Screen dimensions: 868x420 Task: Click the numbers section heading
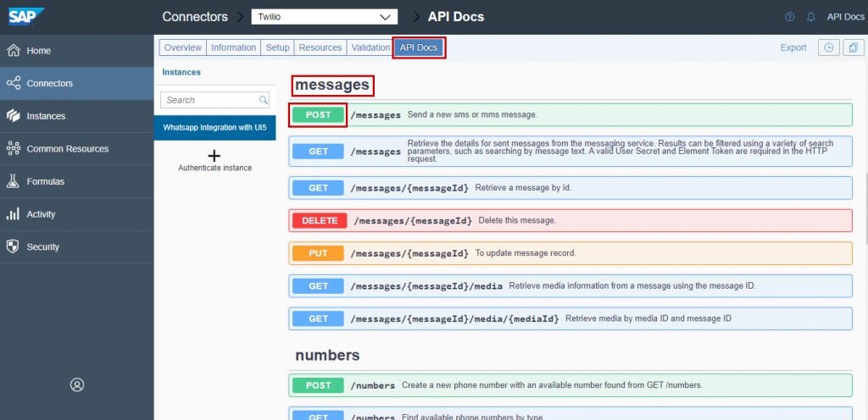point(328,356)
